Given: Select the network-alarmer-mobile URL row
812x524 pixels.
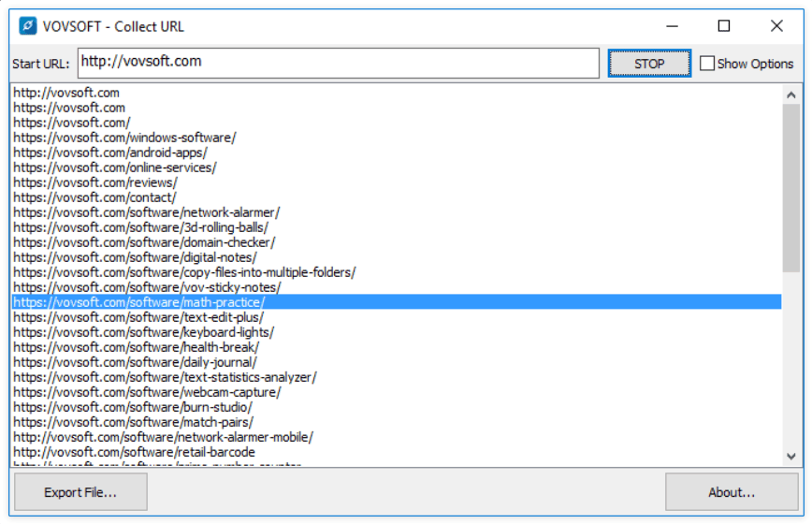Looking at the screenshot, I should point(397,438).
